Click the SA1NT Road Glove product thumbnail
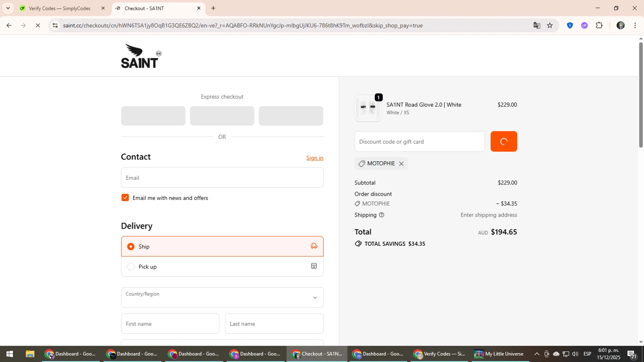644x362 pixels. pos(368,108)
